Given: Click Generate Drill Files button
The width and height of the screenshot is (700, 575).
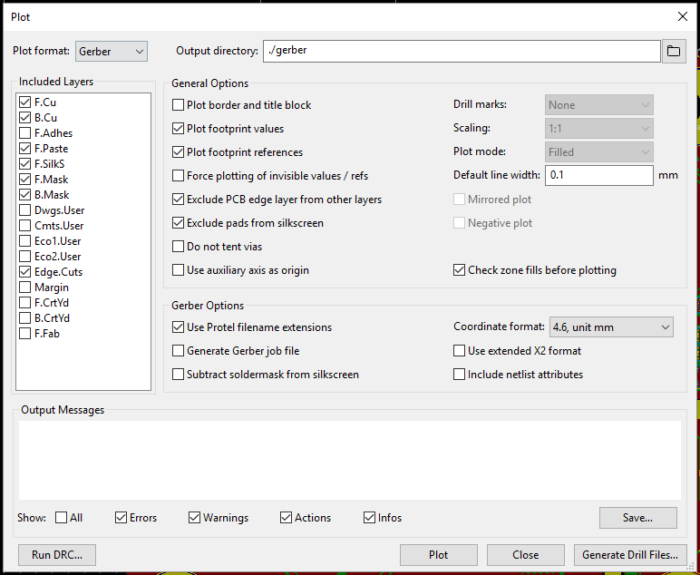Looking at the screenshot, I should (x=631, y=555).
